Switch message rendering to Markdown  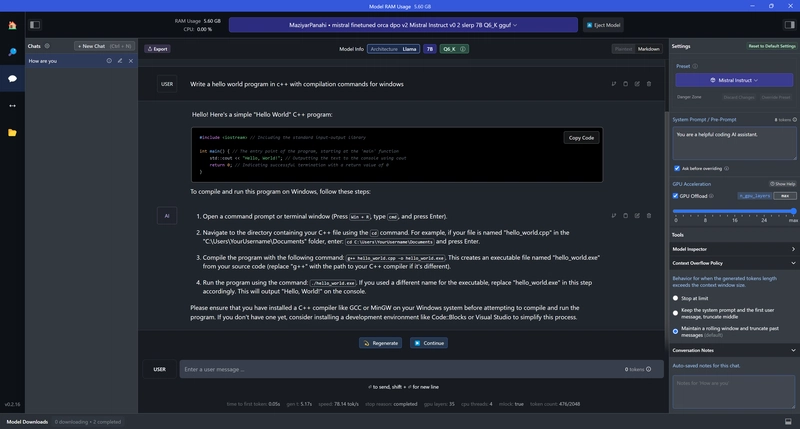coord(648,49)
